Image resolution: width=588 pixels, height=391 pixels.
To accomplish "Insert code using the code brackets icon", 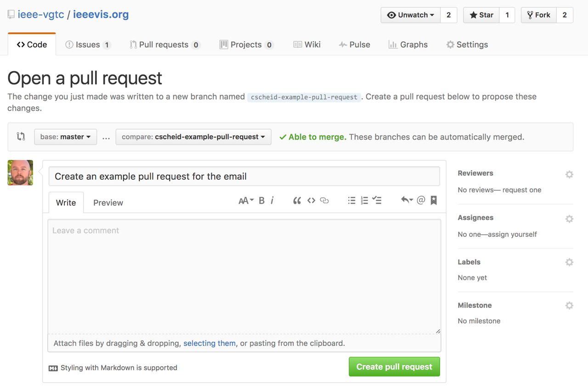I will [x=311, y=201].
